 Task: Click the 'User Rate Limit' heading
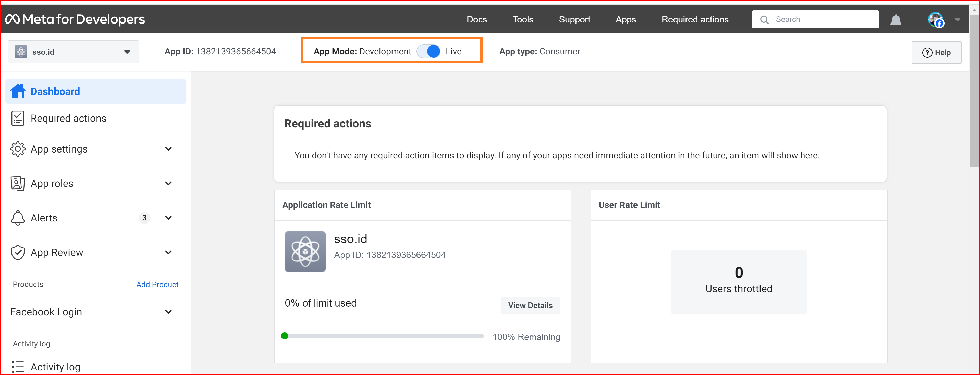629,205
